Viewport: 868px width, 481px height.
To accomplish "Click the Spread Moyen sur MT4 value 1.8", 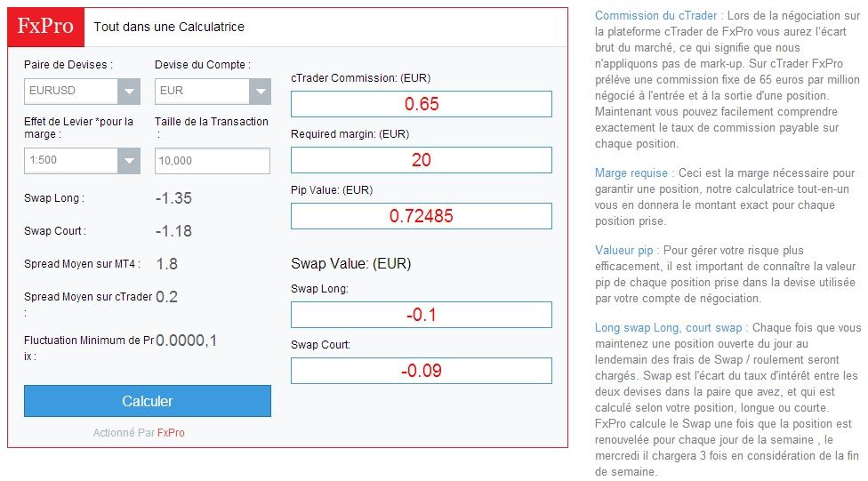I will [166, 264].
